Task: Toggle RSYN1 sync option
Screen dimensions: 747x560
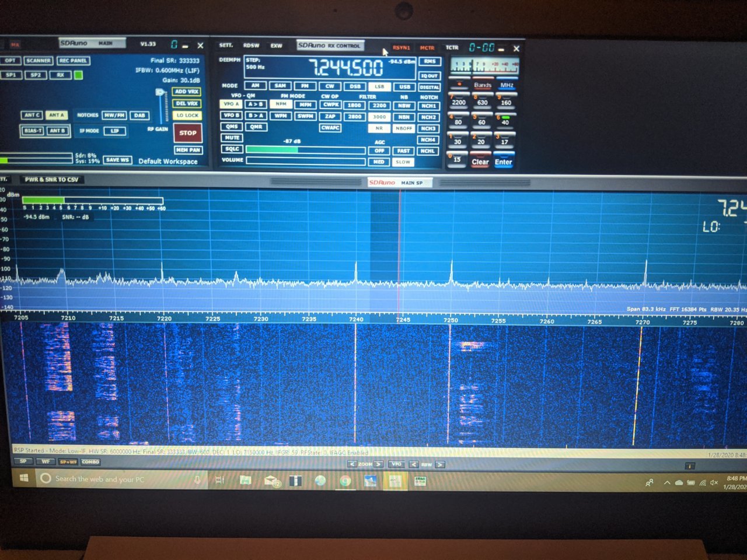Action: point(401,48)
